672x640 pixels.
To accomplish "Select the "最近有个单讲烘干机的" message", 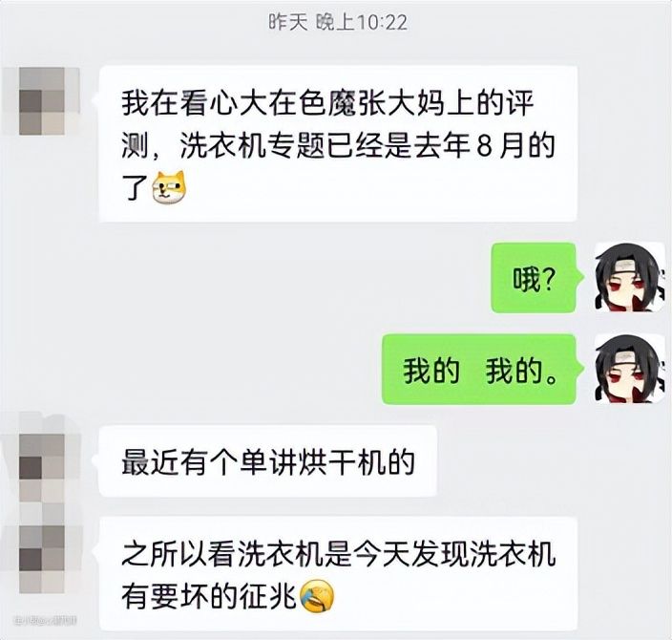I will coord(268,461).
